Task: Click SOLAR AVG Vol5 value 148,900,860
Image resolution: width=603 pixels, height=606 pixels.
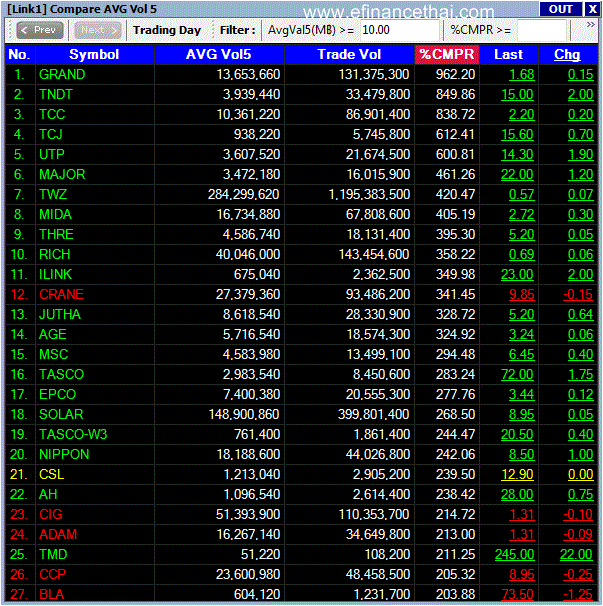Action: 244,415
